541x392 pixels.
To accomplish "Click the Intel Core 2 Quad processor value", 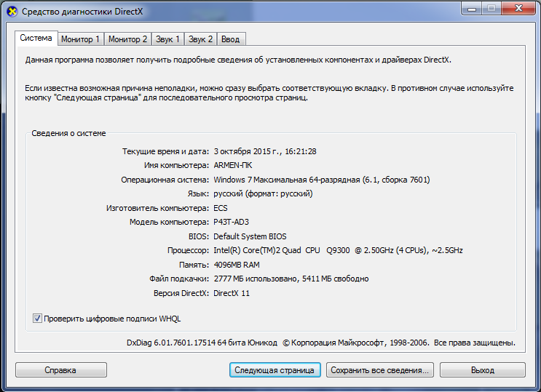I will click(x=338, y=250).
